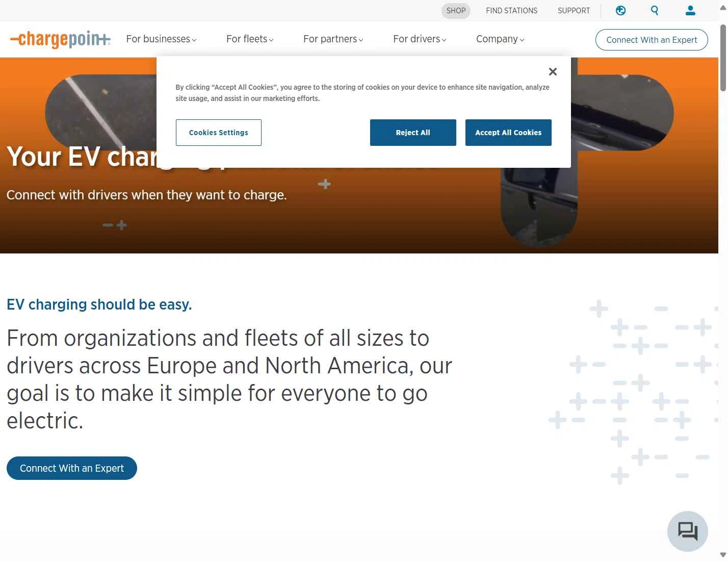This screenshot has width=728, height=562.
Task: Go to ChargePoint logo home
Action: (60, 39)
